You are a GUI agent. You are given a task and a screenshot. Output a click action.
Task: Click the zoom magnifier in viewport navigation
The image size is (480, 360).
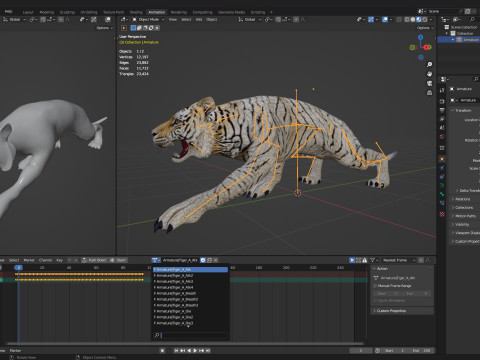(429, 64)
